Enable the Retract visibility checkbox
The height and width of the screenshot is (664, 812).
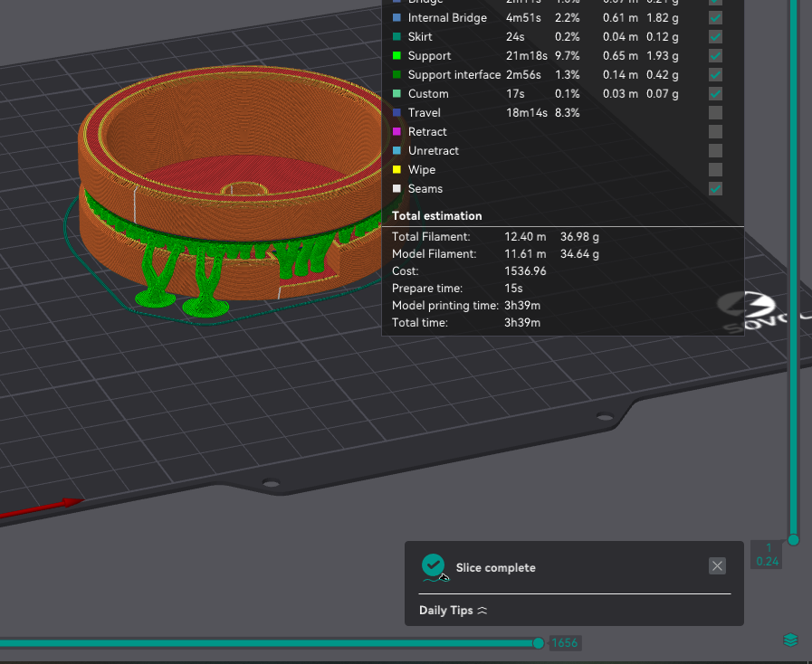click(x=715, y=132)
